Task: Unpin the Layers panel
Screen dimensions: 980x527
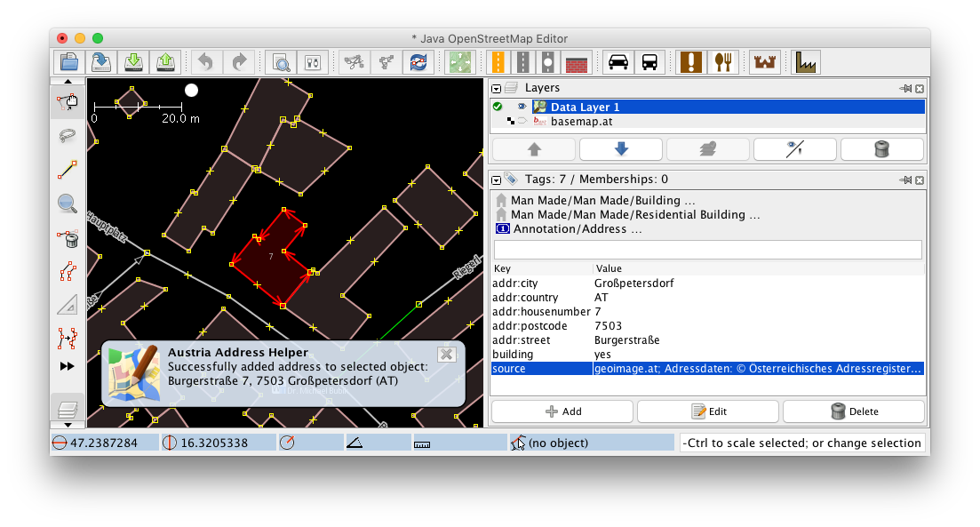Action: pos(905,89)
